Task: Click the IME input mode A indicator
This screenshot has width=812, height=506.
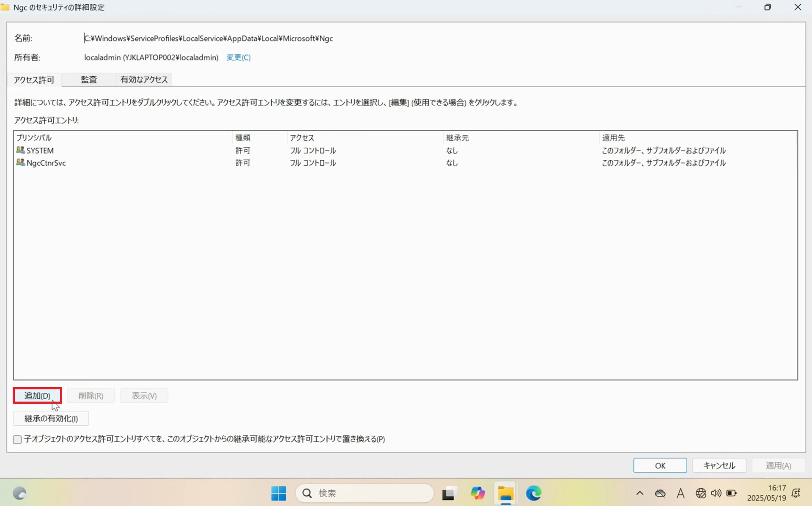Action: click(680, 493)
